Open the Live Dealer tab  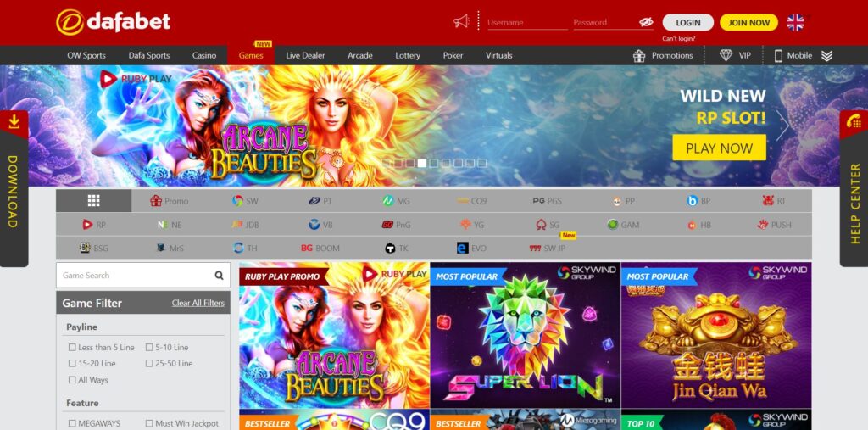(305, 55)
